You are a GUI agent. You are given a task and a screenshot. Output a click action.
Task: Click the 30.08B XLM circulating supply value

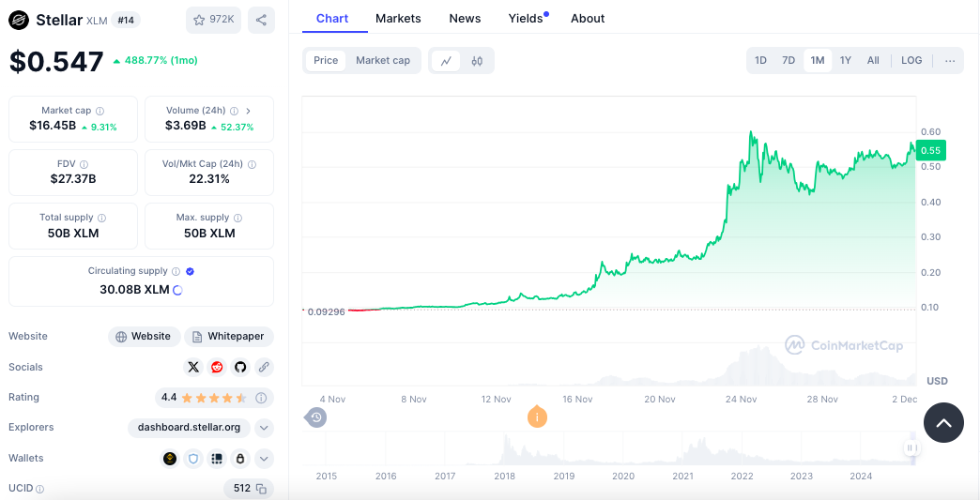[134, 290]
